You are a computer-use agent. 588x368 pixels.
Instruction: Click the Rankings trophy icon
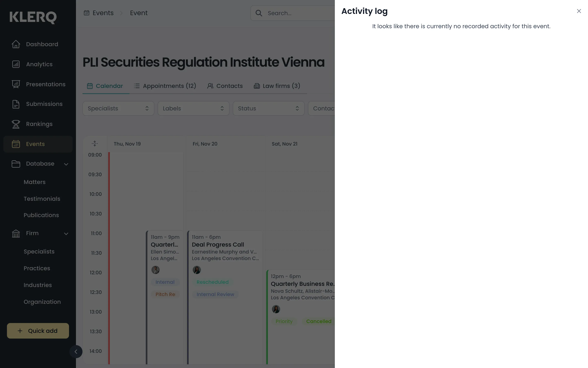[16, 124]
